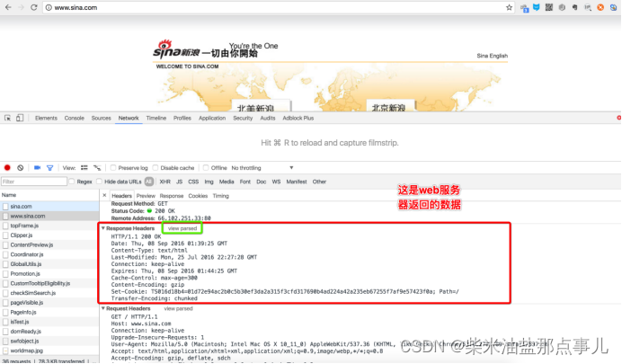Click the red record network log button
The width and height of the screenshot is (622, 364).
click(7, 168)
